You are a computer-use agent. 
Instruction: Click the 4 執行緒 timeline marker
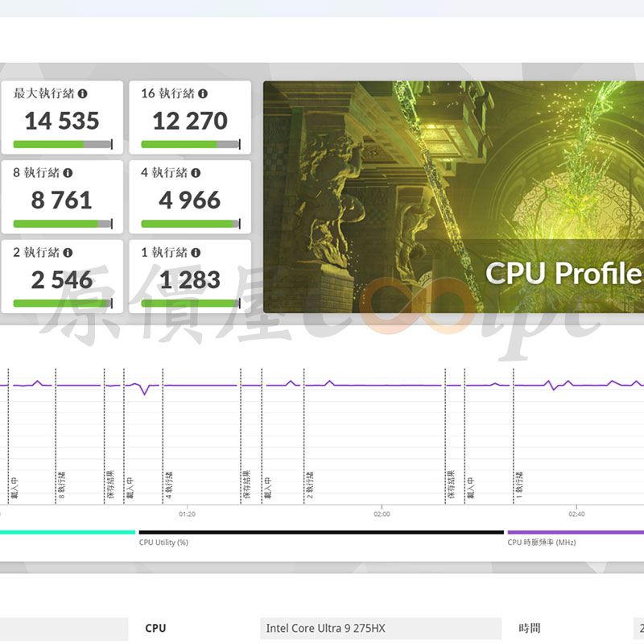[x=168, y=485]
